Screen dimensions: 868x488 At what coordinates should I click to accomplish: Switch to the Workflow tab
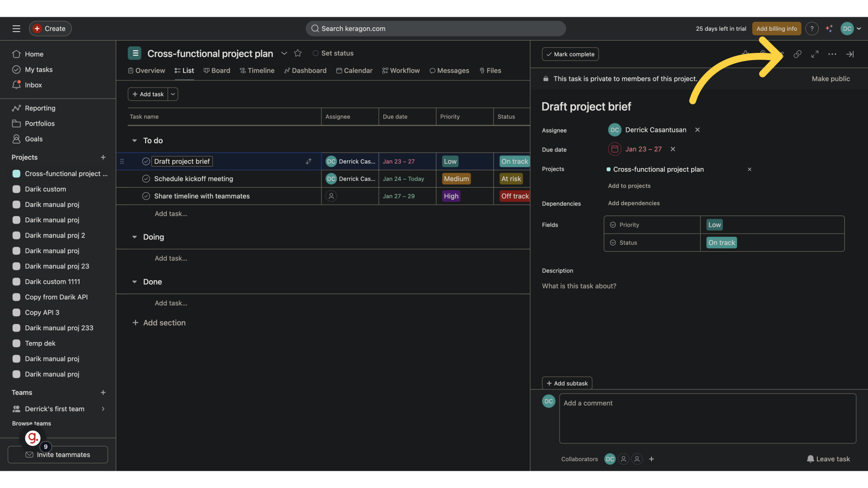[401, 70]
